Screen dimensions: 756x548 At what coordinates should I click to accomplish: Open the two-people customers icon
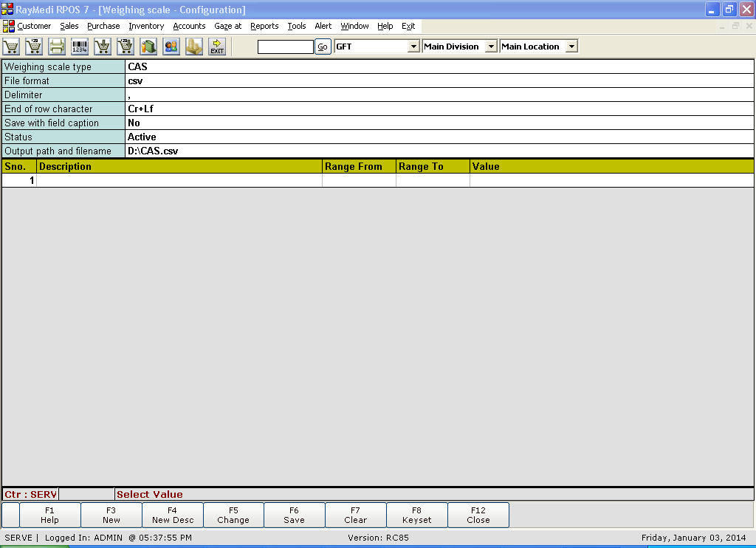[x=171, y=47]
